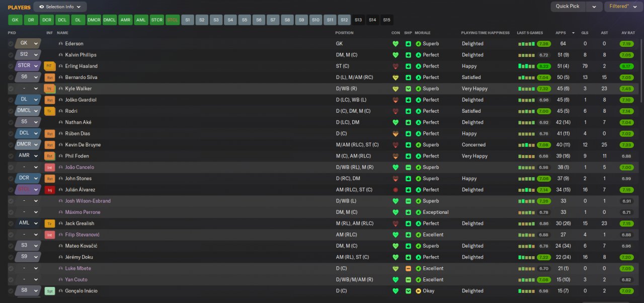
Task: Click Erling Haaland's red condition heart icon
Action: click(x=395, y=66)
